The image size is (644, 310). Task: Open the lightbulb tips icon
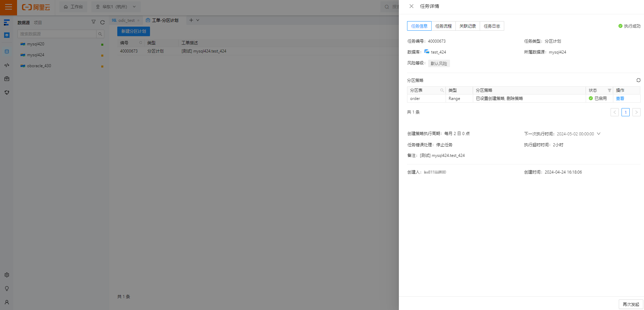click(6, 289)
